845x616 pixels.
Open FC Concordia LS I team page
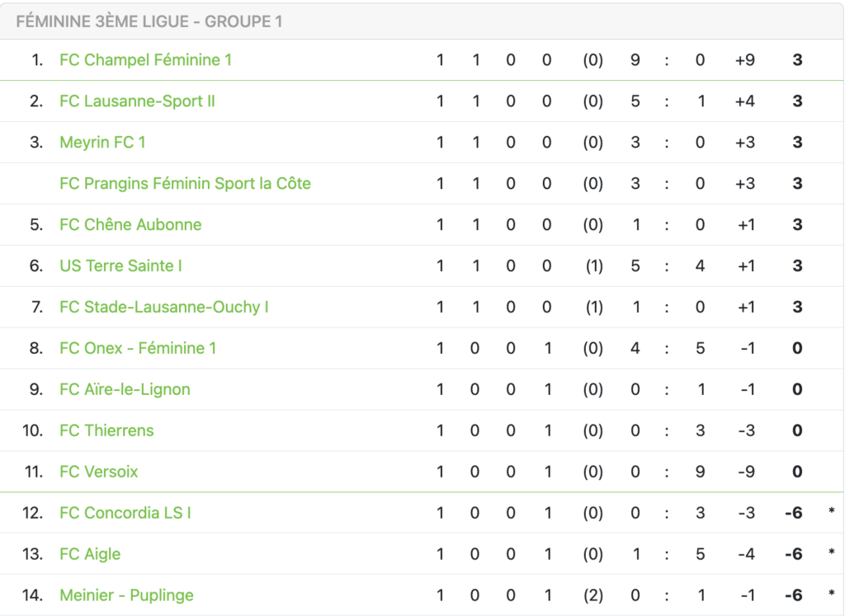125,513
